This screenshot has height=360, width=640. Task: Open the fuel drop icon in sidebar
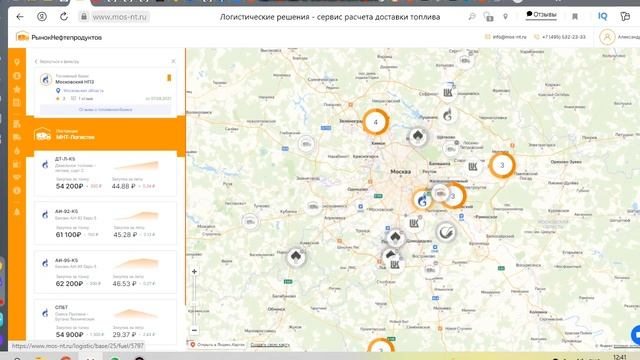coord(17,151)
